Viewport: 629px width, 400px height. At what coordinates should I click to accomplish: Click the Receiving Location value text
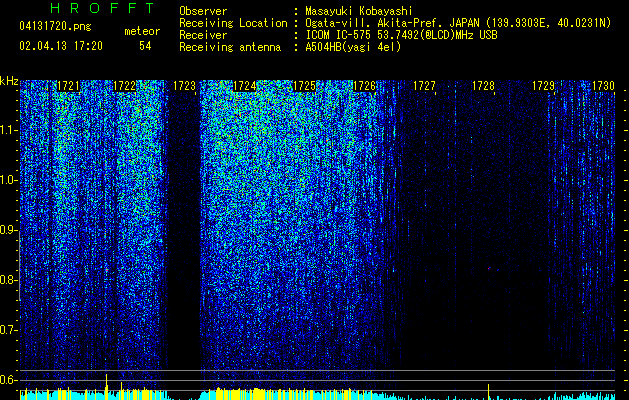(x=458, y=23)
